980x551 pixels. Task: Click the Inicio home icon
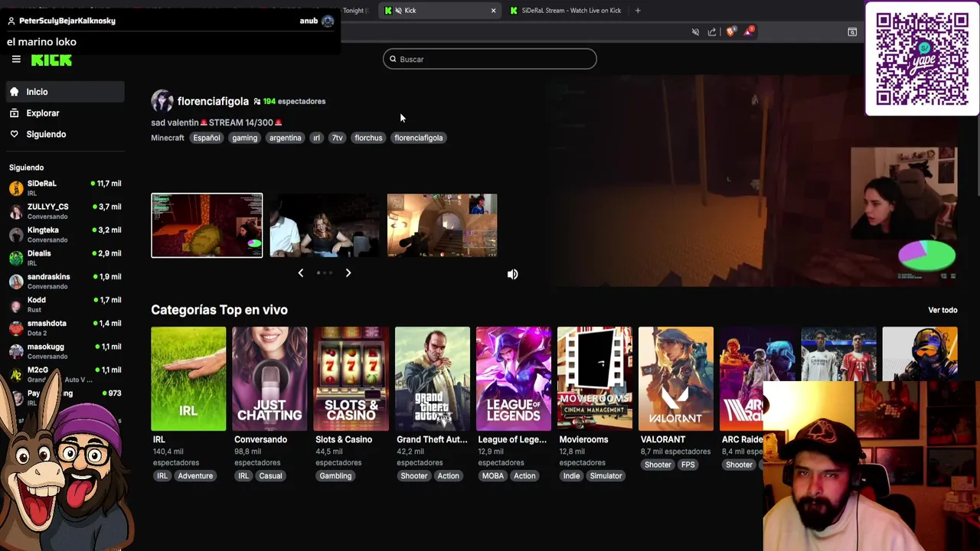(14, 92)
